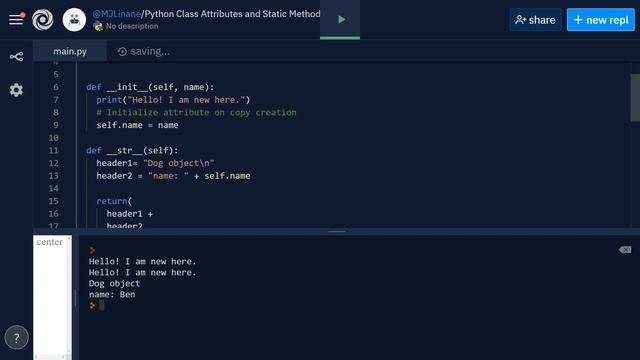This screenshot has height=360, width=640.
Task: Click the comment 'Initialize attribute on copy creation'
Action: [196, 112]
